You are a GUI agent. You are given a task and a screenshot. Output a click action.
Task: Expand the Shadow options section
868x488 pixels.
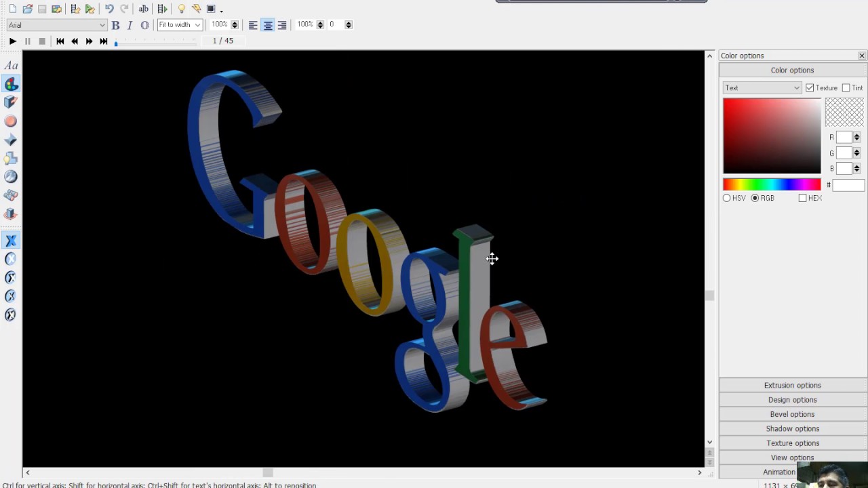coord(792,428)
